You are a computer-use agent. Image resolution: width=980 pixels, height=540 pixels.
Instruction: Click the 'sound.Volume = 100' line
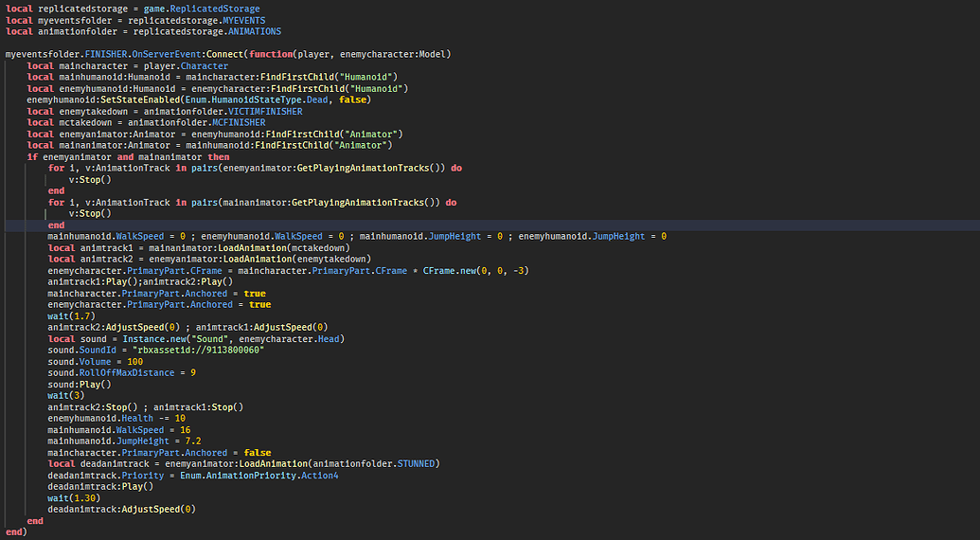coord(95,362)
